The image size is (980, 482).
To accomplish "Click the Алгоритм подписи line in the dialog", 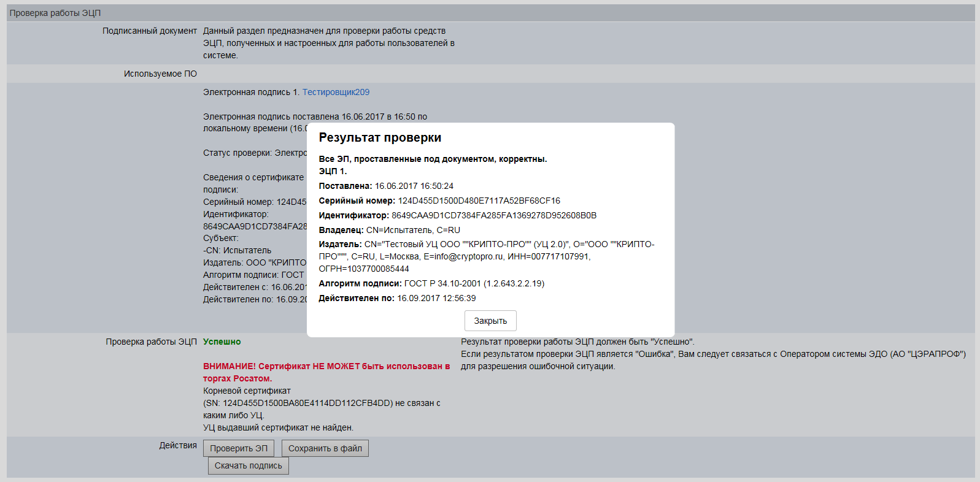I will tap(431, 283).
